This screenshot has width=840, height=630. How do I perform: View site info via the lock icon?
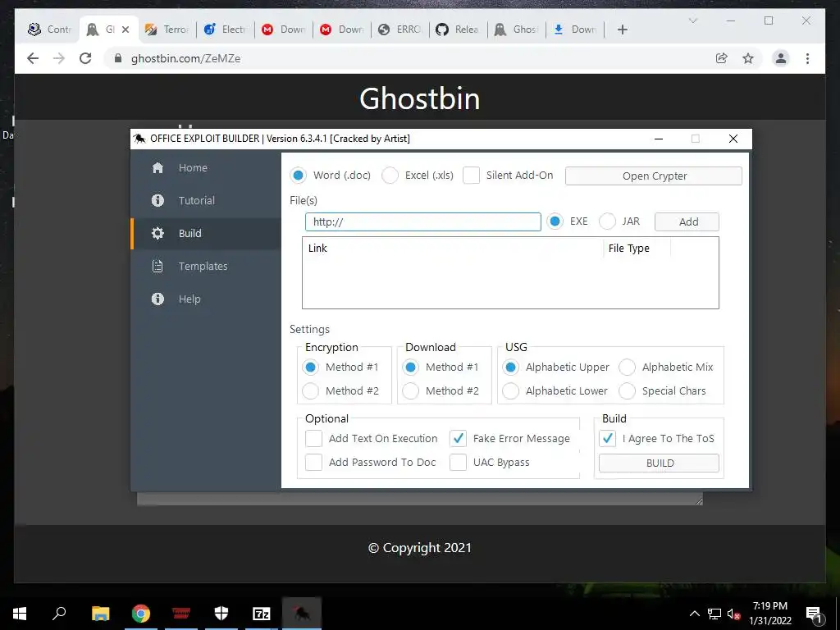point(118,58)
